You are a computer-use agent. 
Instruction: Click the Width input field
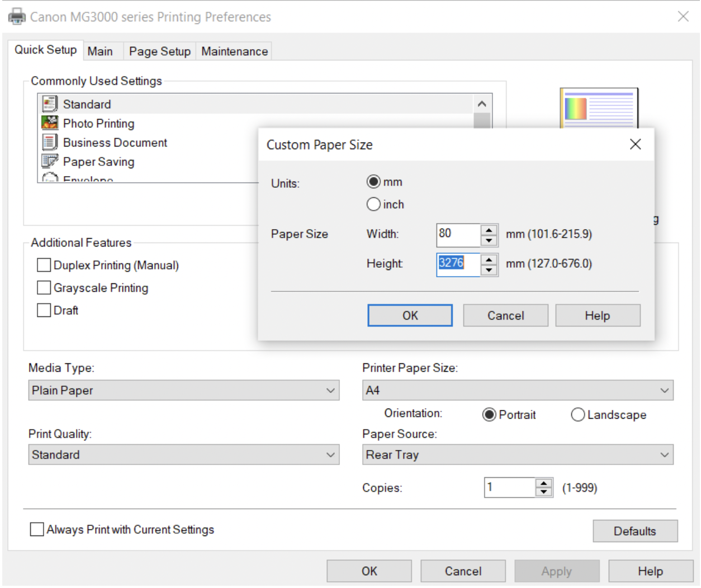458,234
